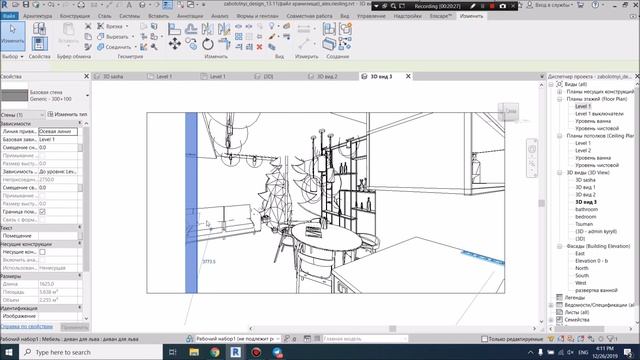Open the Справка по свойствам link

(x=27, y=327)
